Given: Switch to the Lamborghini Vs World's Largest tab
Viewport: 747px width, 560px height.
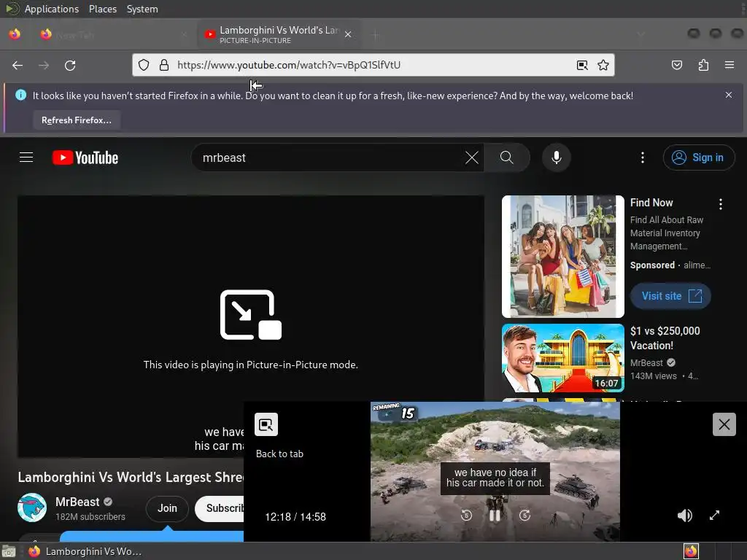Looking at the screenshot, I should click(x=279, y=34).
